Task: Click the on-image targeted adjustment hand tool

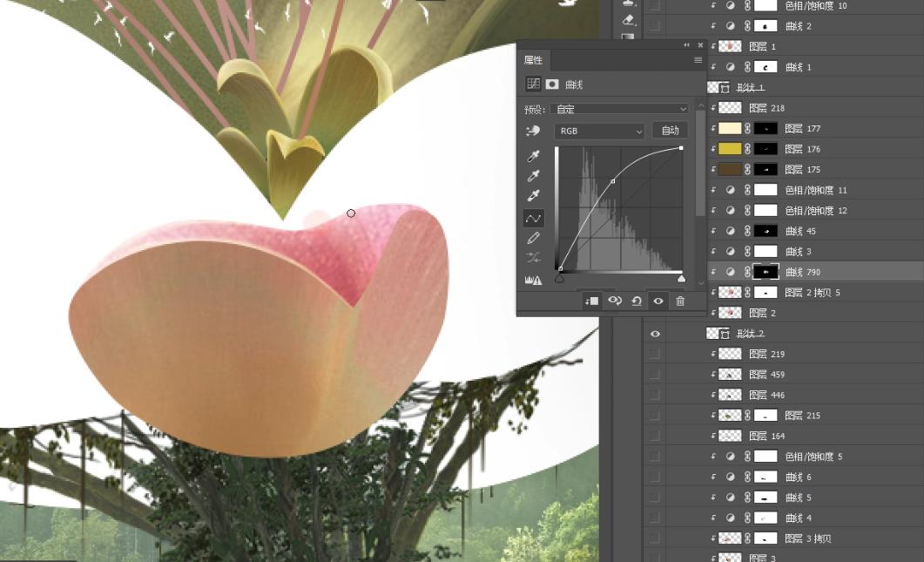Action: tap(534, 131)
